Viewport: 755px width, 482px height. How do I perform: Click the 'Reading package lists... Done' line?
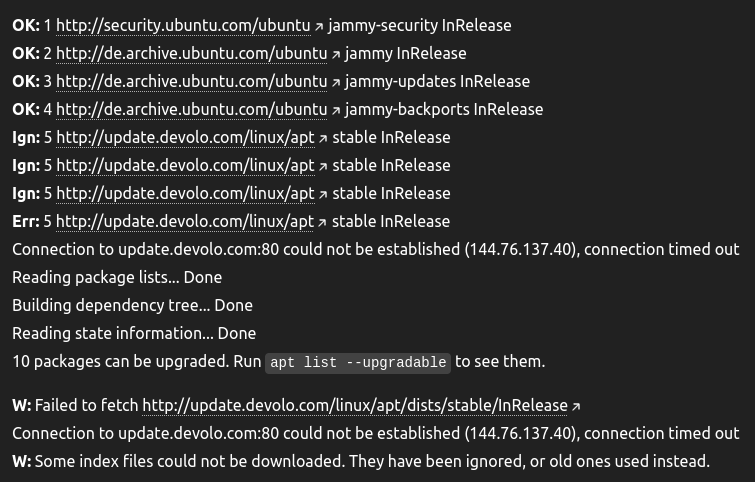pyautogui.click(x=117, y=277)
